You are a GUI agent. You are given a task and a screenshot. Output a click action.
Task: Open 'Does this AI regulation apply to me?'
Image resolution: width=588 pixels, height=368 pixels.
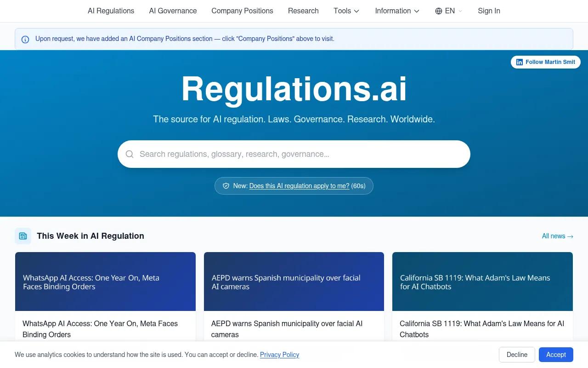click(x=300, y=186)
